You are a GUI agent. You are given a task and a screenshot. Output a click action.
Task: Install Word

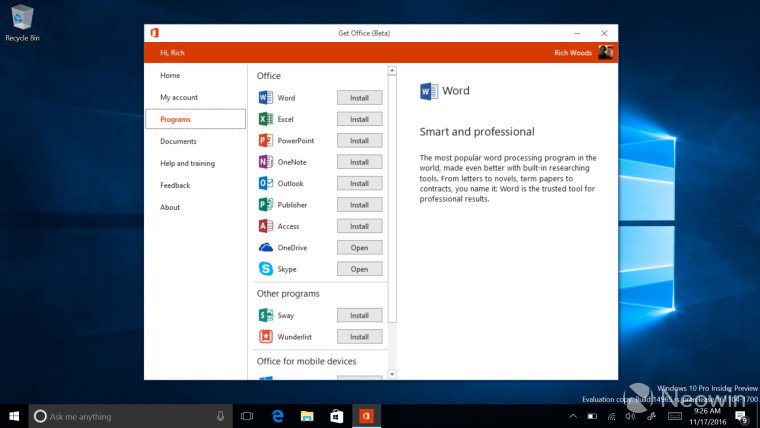(x=360, y=97)
